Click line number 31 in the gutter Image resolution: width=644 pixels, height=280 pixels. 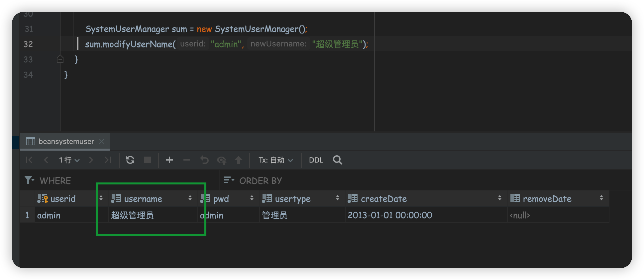click(29, 29)
